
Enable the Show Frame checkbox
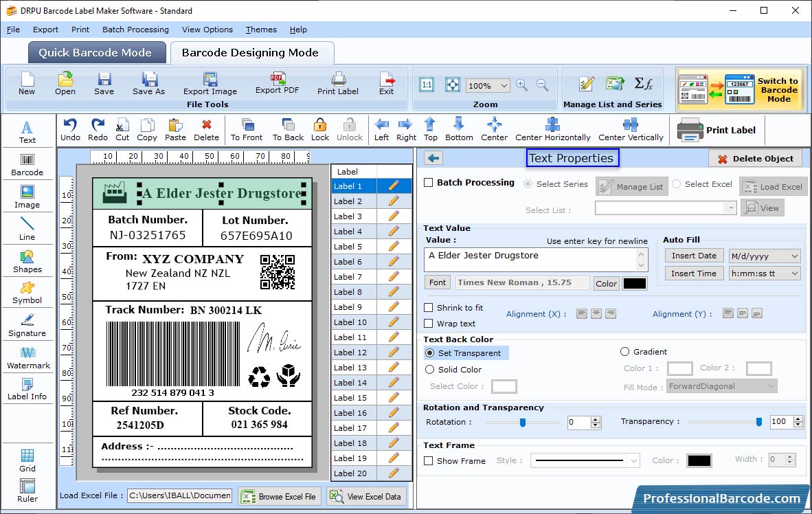click(428, 460)
